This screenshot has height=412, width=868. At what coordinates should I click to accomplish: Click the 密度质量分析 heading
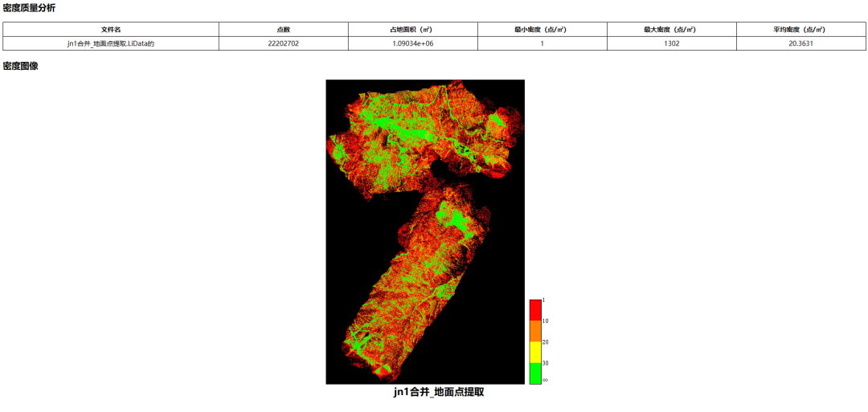[x=29, y=8]
